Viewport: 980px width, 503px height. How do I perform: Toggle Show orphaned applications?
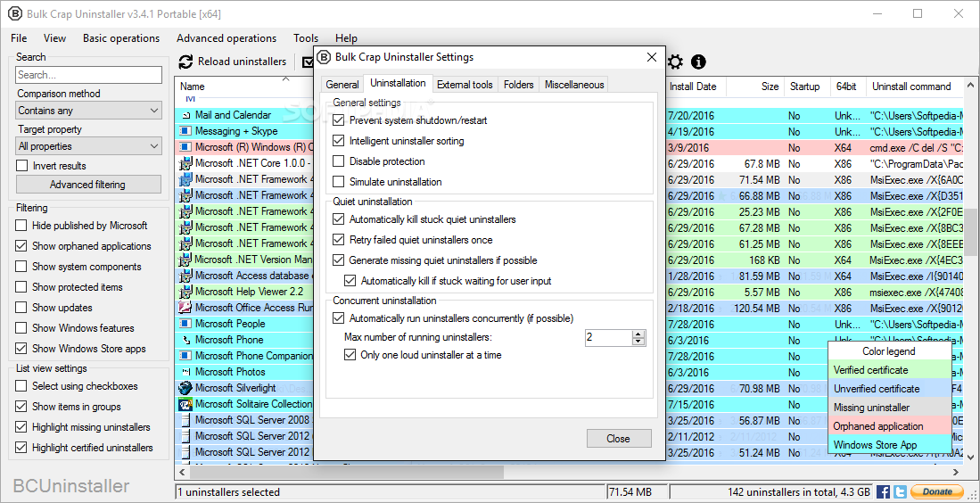point(21,246)
